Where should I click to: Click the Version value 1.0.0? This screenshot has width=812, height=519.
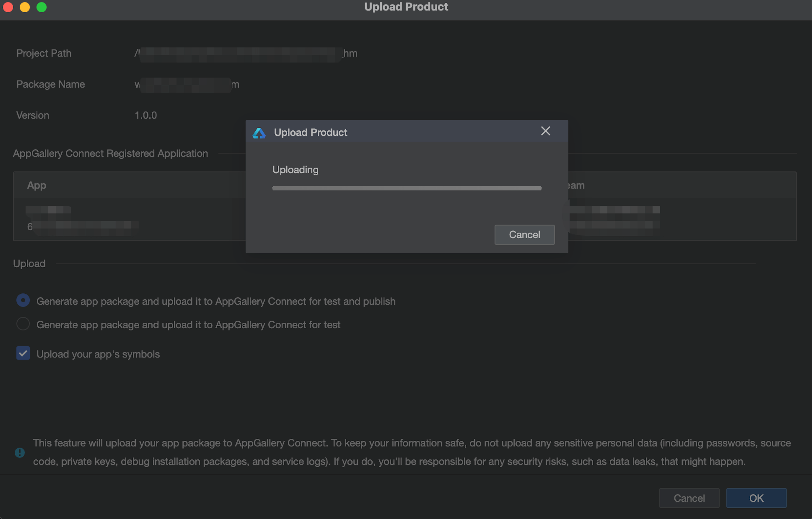pos(146,115)
